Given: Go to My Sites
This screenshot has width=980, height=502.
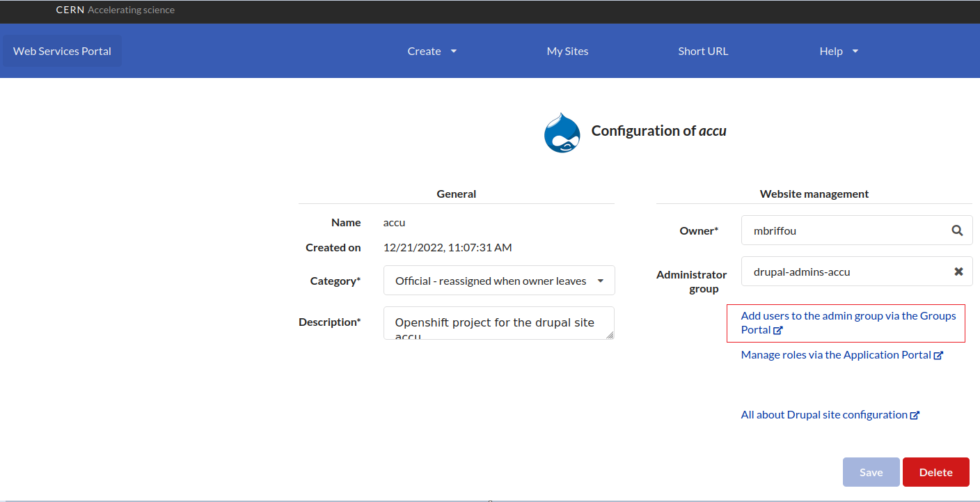Looking at the screenshot, I should tap(567, 51).
